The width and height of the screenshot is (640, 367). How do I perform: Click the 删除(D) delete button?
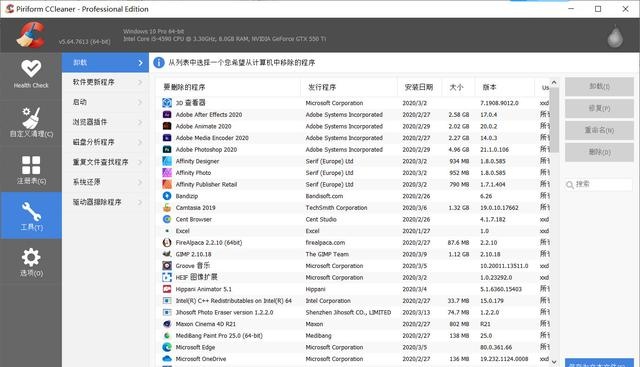click(x=599, y=152)
